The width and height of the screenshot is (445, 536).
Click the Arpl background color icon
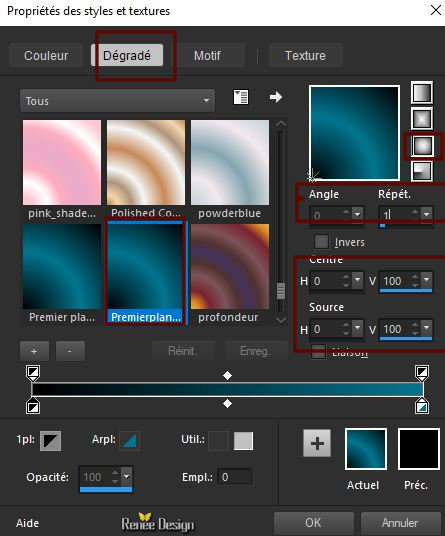click(x=130, y=441)
